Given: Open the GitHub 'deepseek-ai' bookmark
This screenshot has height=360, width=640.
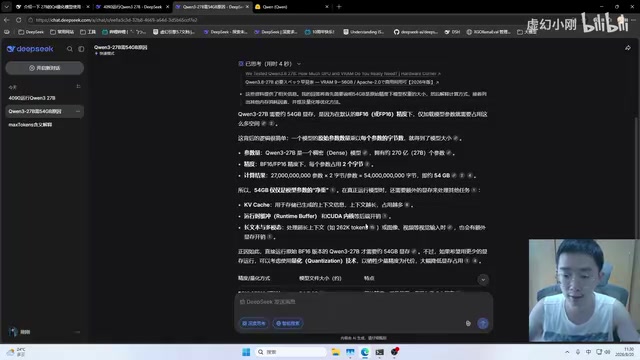Looking at the screenshot, I should pyautogui.click(x=416, y=32).
